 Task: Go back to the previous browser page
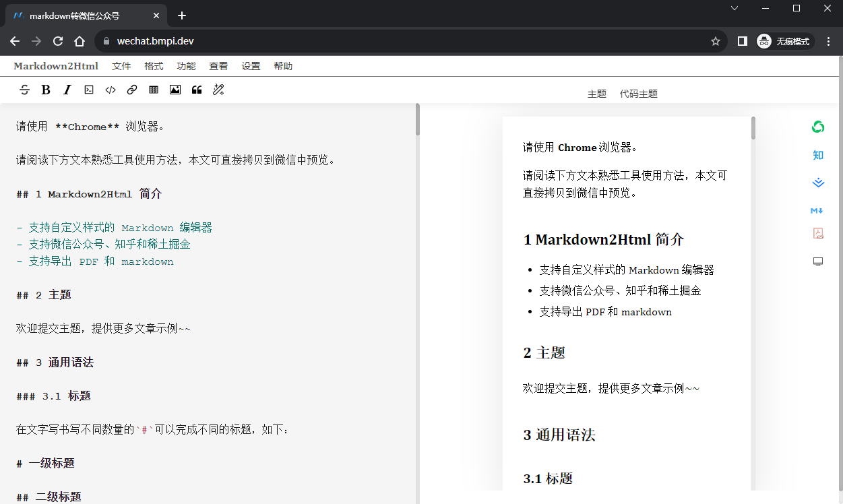coord(15,41)
